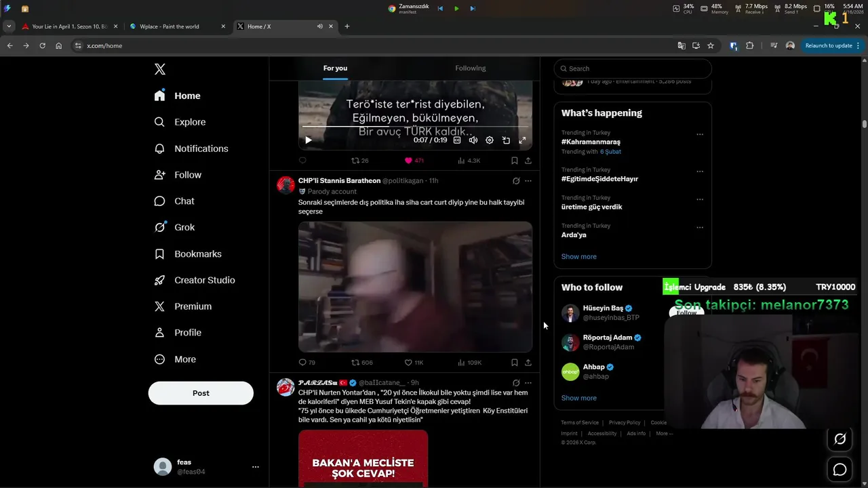Click Relaunch to update button

pos(831,45)
